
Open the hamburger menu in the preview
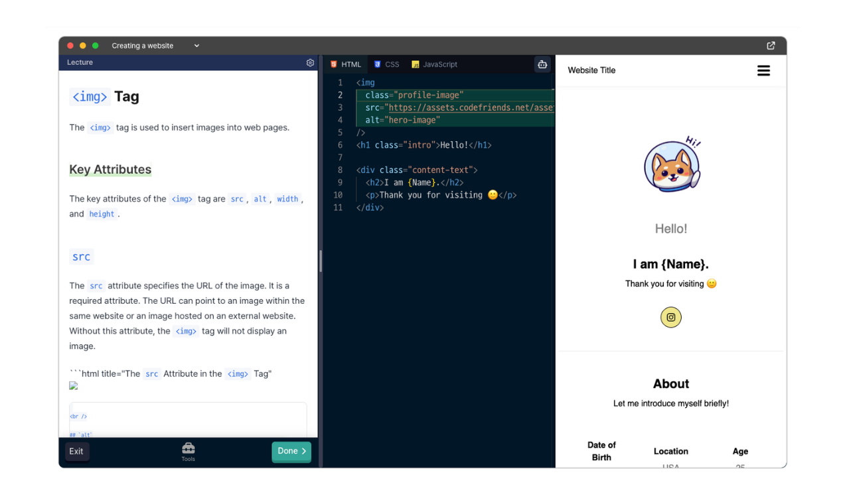763,70
